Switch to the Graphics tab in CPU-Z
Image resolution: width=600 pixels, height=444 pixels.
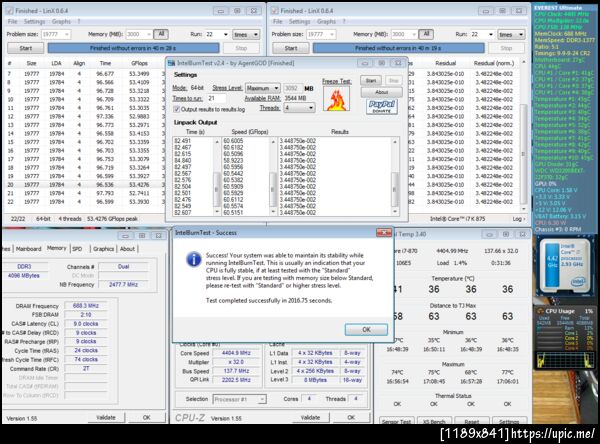click(x=103, y=249)
